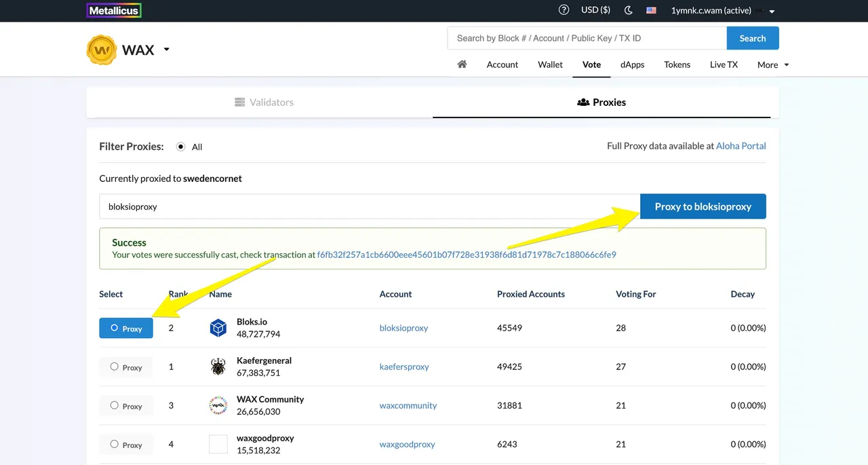This screenshot has height=465, width=868.
Task: Click the Metallicus logo
Action: tap(114, 10)
